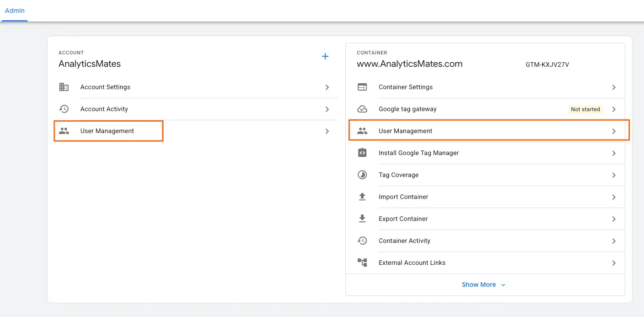This screenshot has height=317, width=644.
Task: Click the External Account Links tree icon
Action: [362, 263]
